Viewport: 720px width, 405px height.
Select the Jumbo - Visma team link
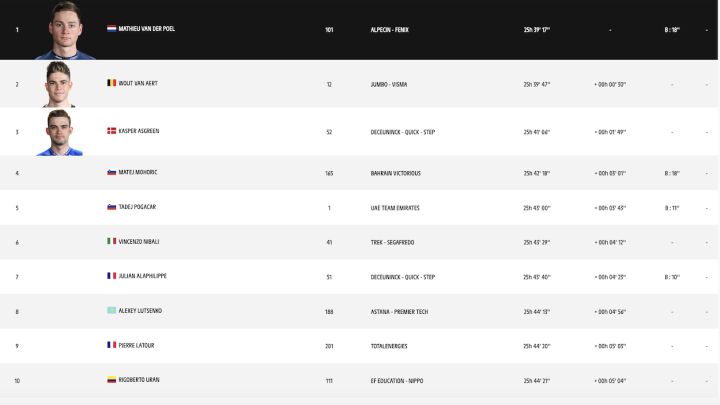coord(388,84)
